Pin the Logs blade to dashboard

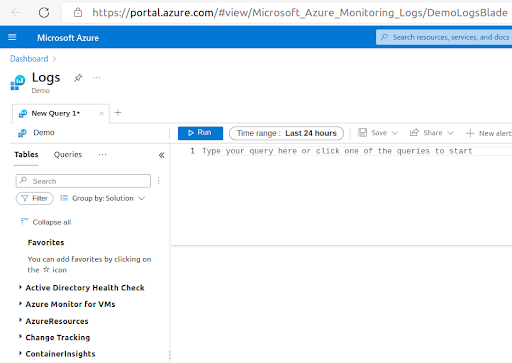point(78,78)
